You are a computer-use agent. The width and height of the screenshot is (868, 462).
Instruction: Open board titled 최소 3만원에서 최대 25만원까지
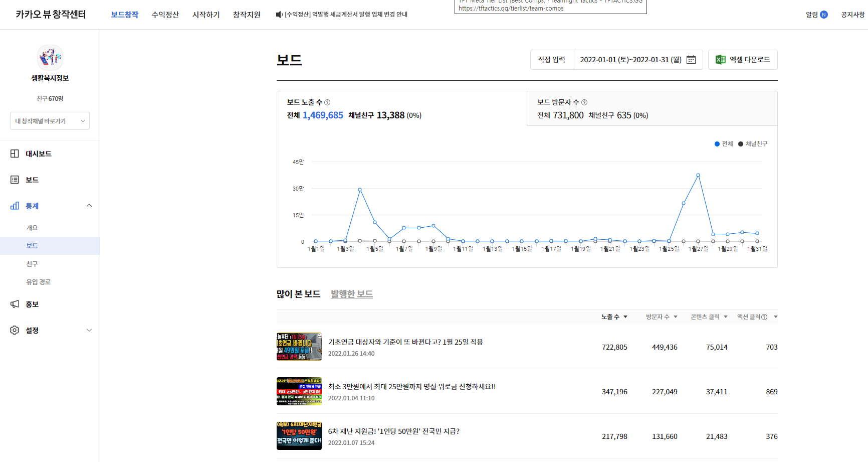[412, 387]
